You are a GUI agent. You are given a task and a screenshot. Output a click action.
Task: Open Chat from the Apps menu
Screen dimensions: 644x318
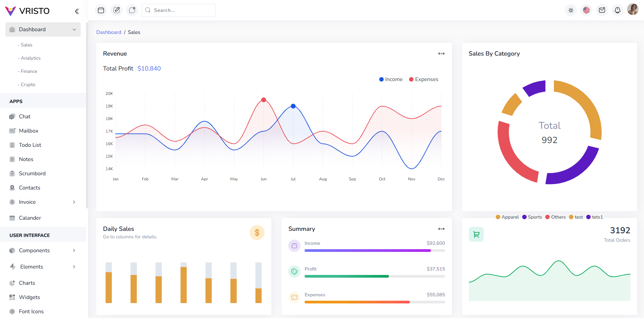point(25,117)
